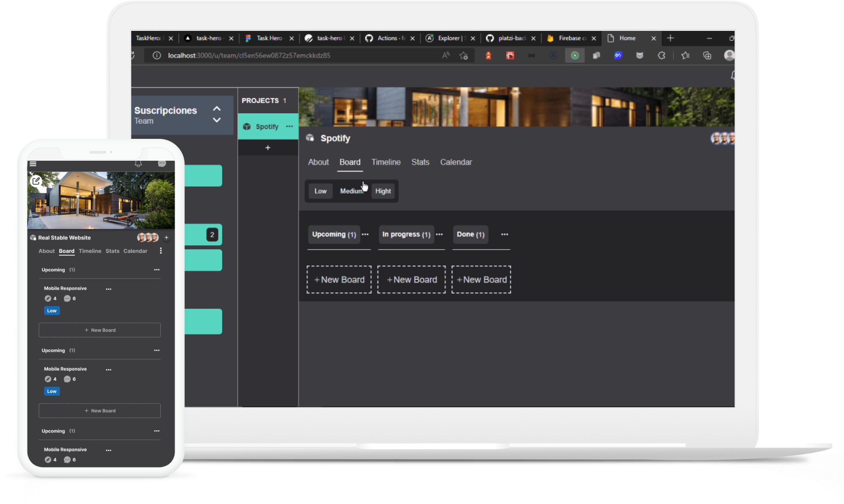Click the plus icon beside phone avatars
Viewport: 844px width, 504px height.
click(x=166, y=237)
